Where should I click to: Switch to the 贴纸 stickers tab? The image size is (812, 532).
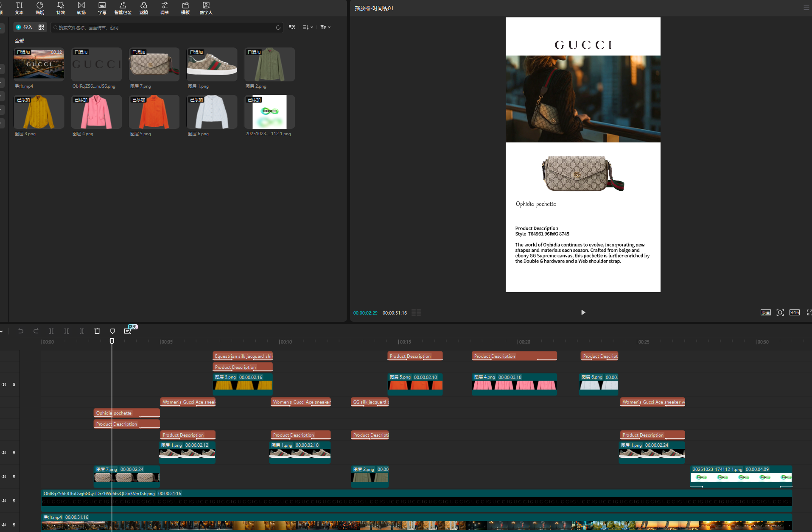[40, 8]
